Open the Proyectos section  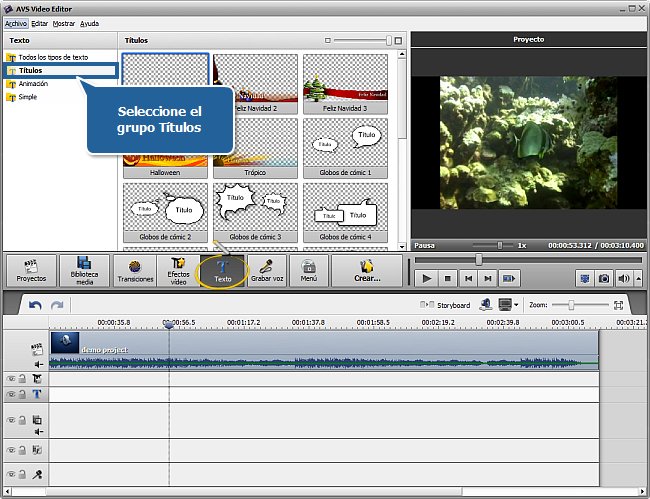[30, 270]
